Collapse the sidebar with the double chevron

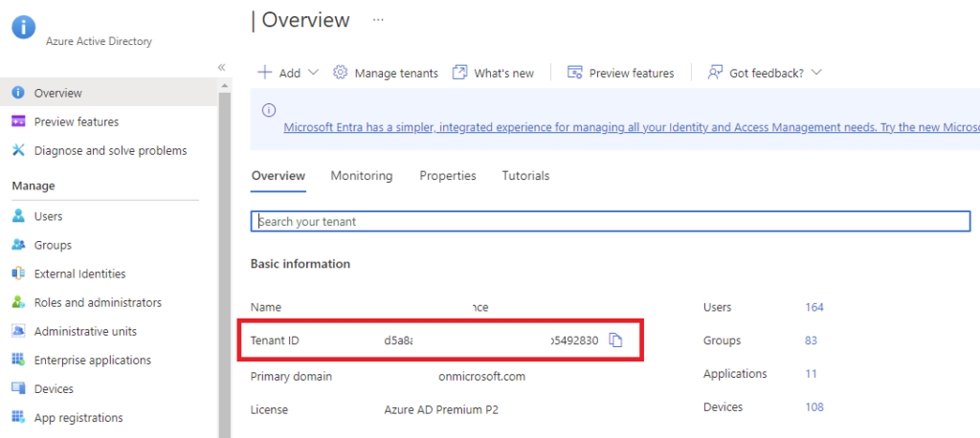pos(221,68)
